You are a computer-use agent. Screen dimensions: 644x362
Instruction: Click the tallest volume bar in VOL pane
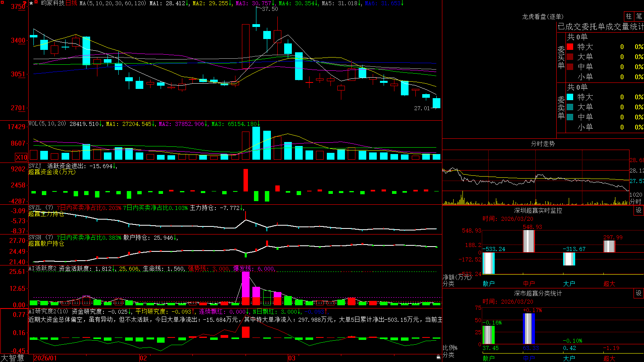(256, 144)
